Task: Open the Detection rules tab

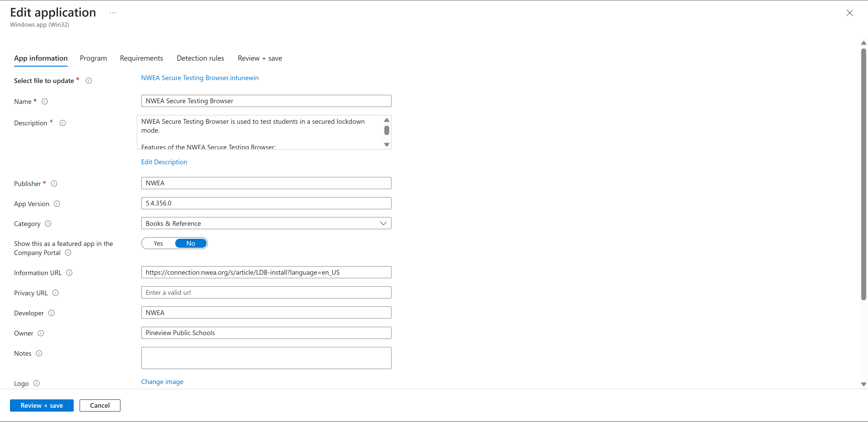Action: (200, 58)
